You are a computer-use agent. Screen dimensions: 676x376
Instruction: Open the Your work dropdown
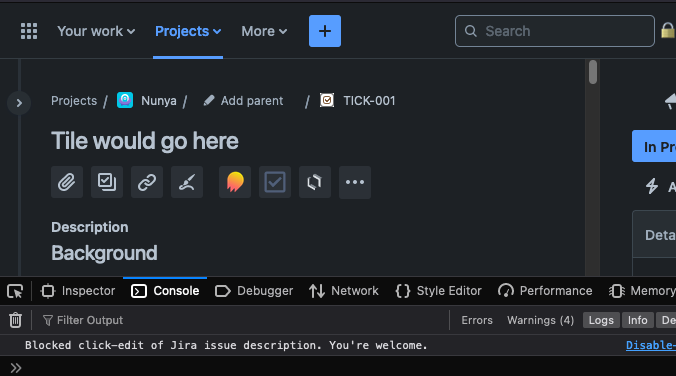96,31
